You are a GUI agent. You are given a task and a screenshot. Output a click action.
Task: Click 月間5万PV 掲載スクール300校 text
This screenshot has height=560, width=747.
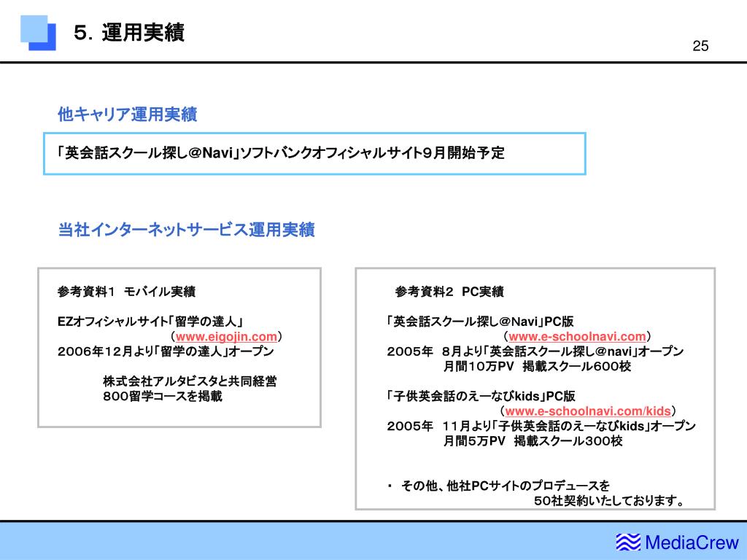click(x=533, y=441)
